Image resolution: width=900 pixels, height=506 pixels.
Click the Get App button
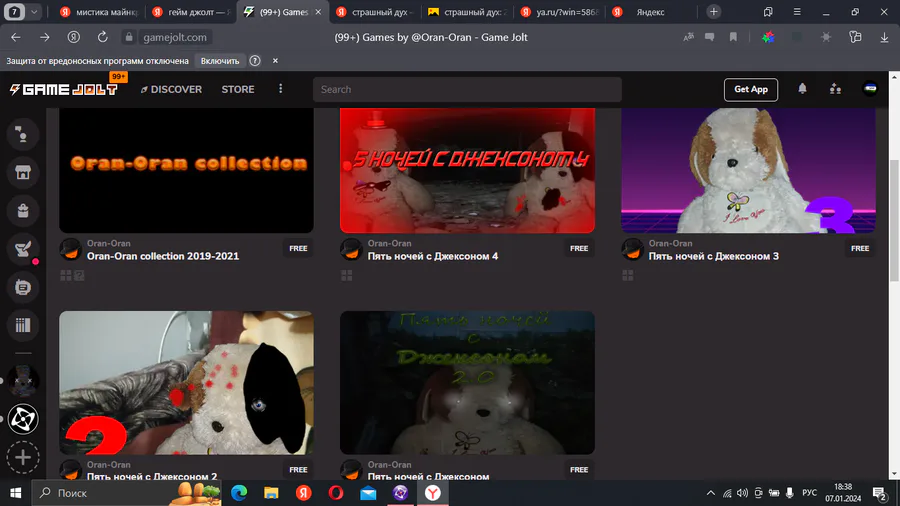coord(751,89)
